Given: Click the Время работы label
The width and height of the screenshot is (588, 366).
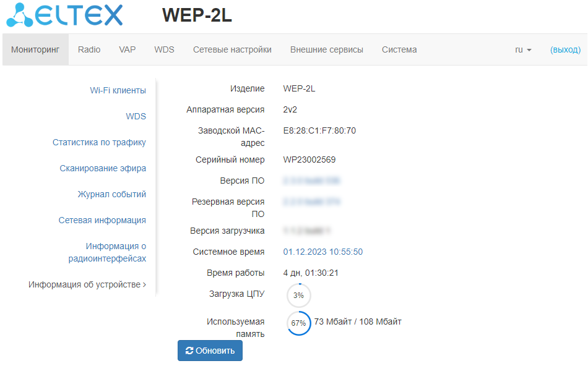Looking at the screenshot, I should (235, 273).
